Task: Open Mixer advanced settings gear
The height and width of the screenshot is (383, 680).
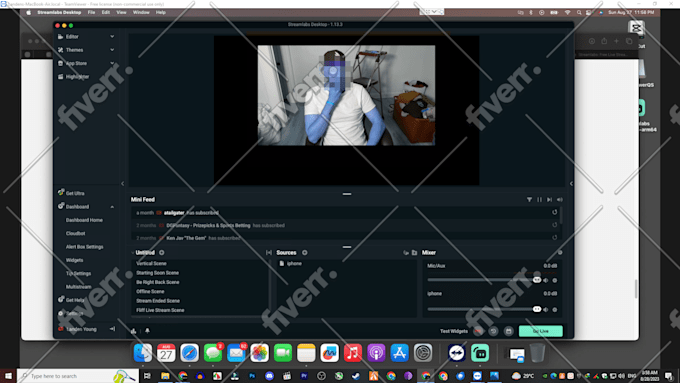Action: [x=560, y=252]
